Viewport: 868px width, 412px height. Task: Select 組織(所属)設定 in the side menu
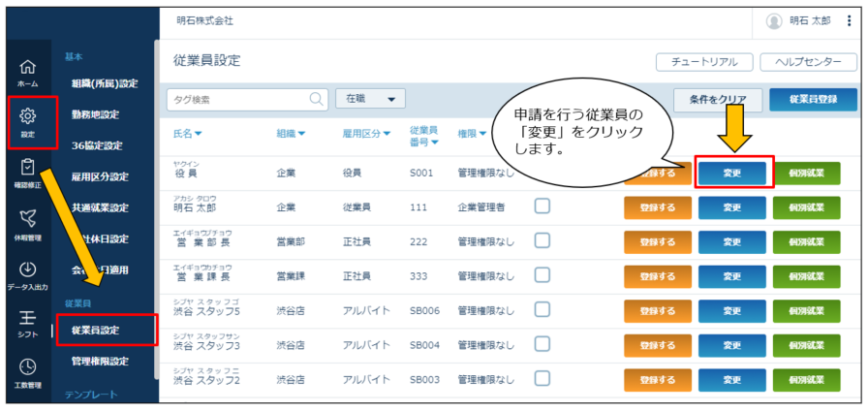pyautogui.click(x=105, y=83)
